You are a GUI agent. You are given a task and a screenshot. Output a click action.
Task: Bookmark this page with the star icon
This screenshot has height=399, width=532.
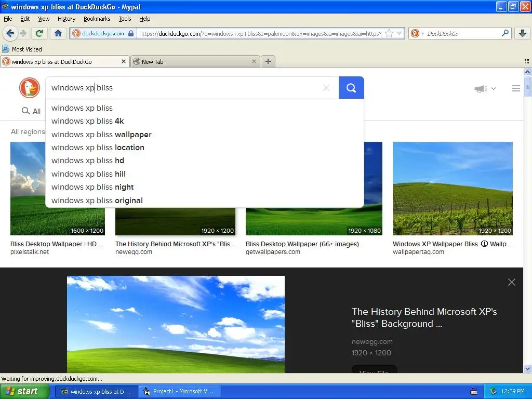pyautogui.click(x=389, y=33)
